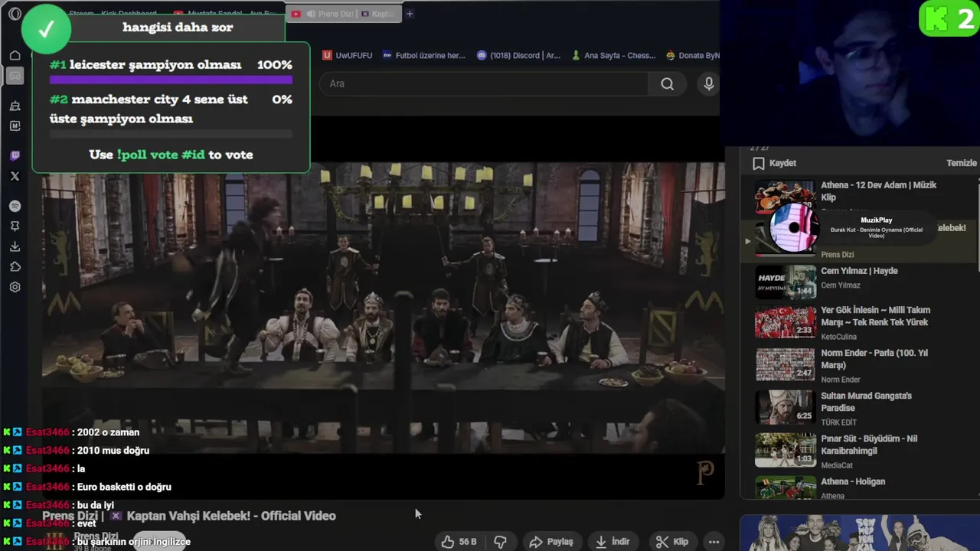This screenshot has height=551, width=980.
Task: Play Cem Yılmaz | Hayde from queue
Action: pos(859,271)
